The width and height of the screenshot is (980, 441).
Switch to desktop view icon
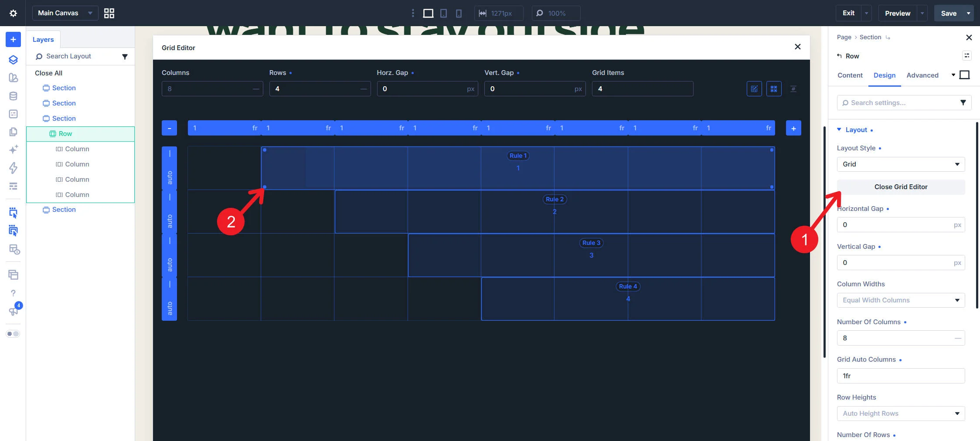click(428, 14)
